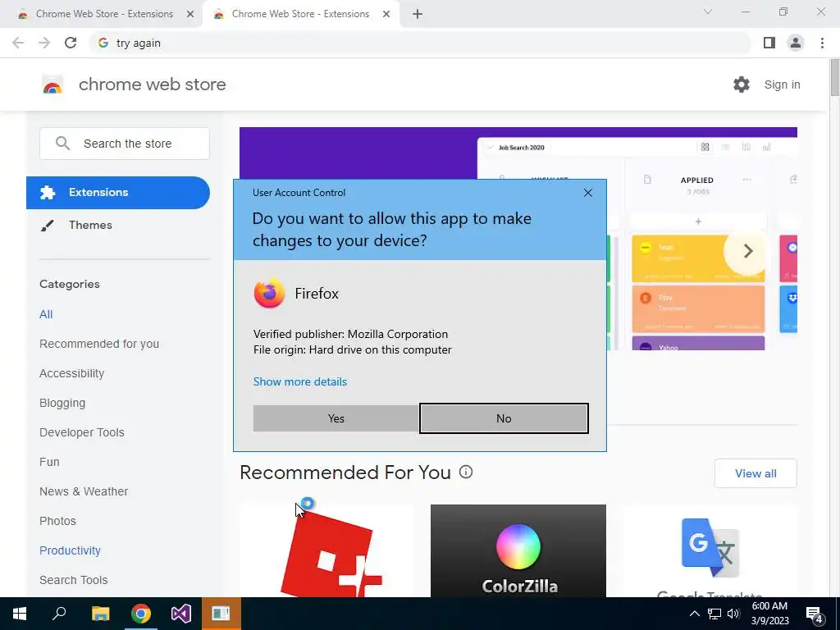Open the volume tray icon

click(733, 614)
